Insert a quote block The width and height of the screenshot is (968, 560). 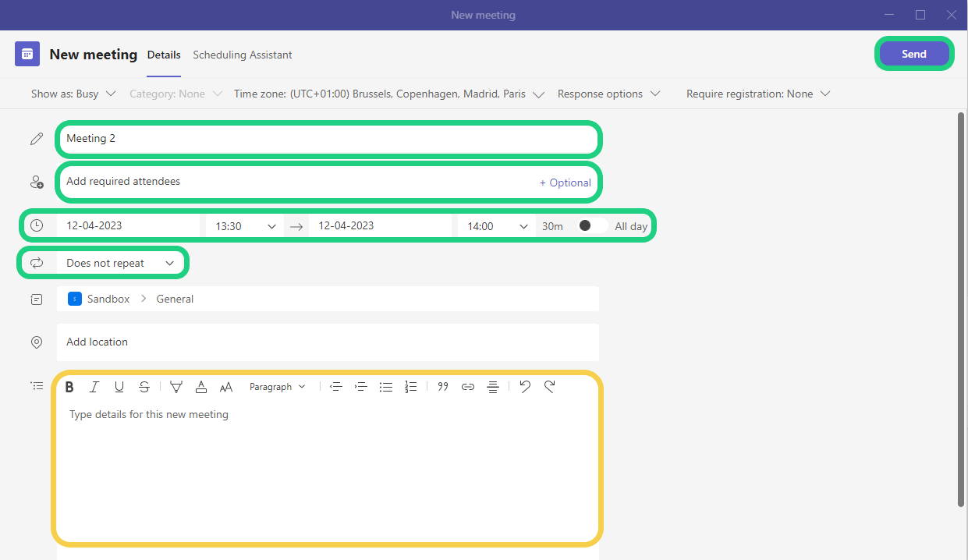[x=443, y=387]
